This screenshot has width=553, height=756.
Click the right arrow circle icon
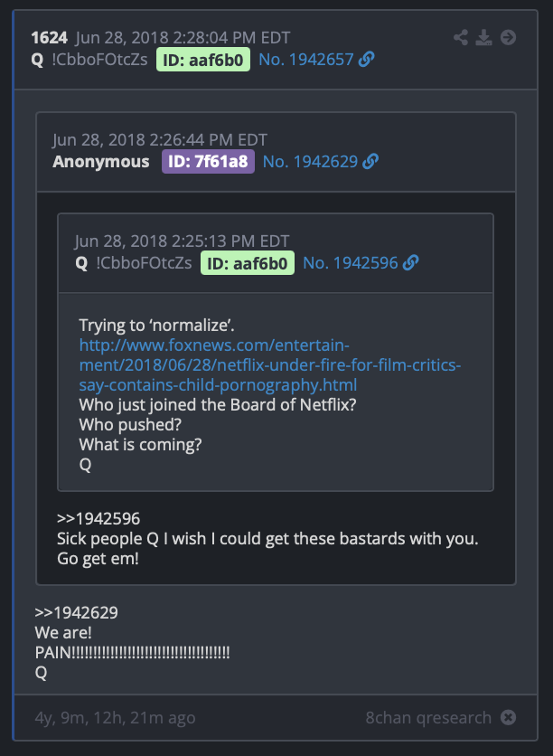[508, 37]
